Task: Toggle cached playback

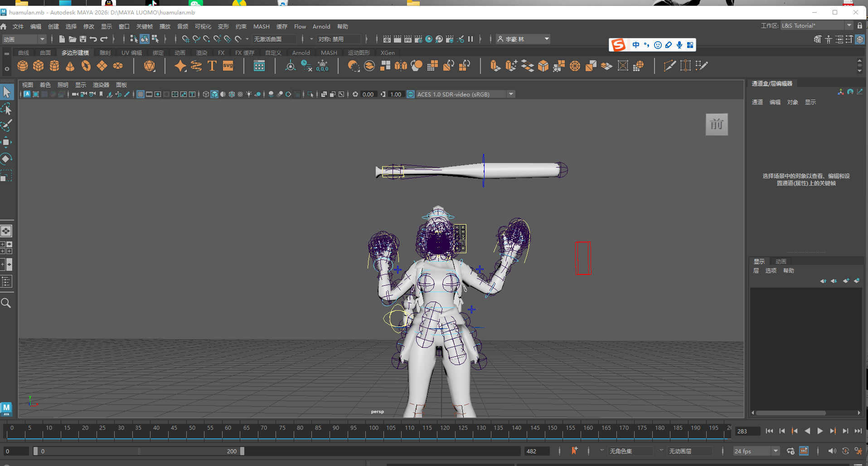Action: click(804, 451)
